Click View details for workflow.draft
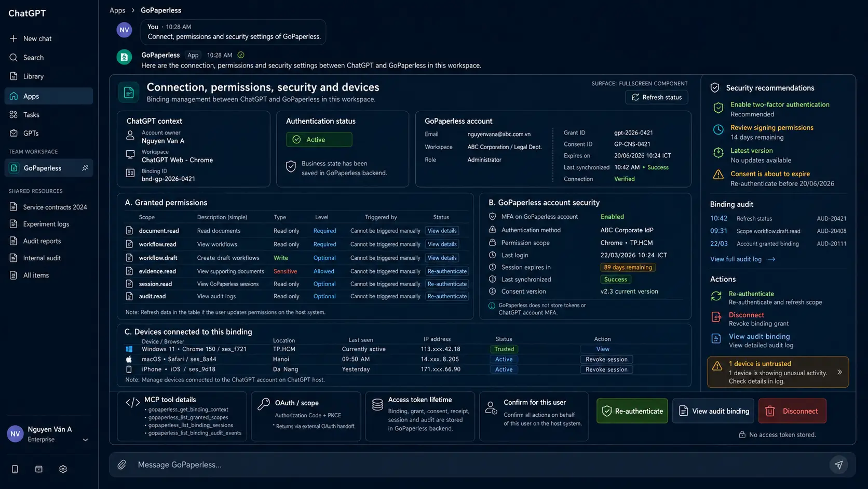 tap(442, 258)
